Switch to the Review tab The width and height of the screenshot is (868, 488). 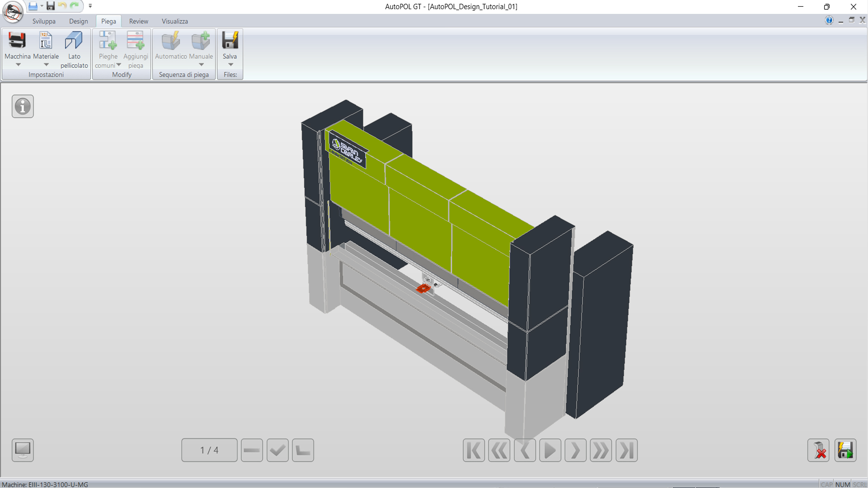click(x=139, y=21)
